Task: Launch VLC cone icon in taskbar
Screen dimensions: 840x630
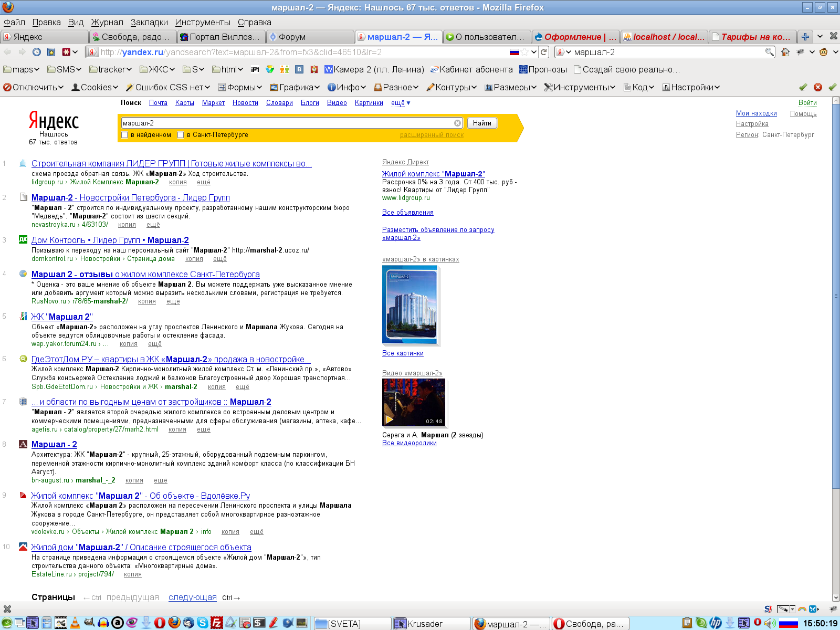Action: [75, 623]
